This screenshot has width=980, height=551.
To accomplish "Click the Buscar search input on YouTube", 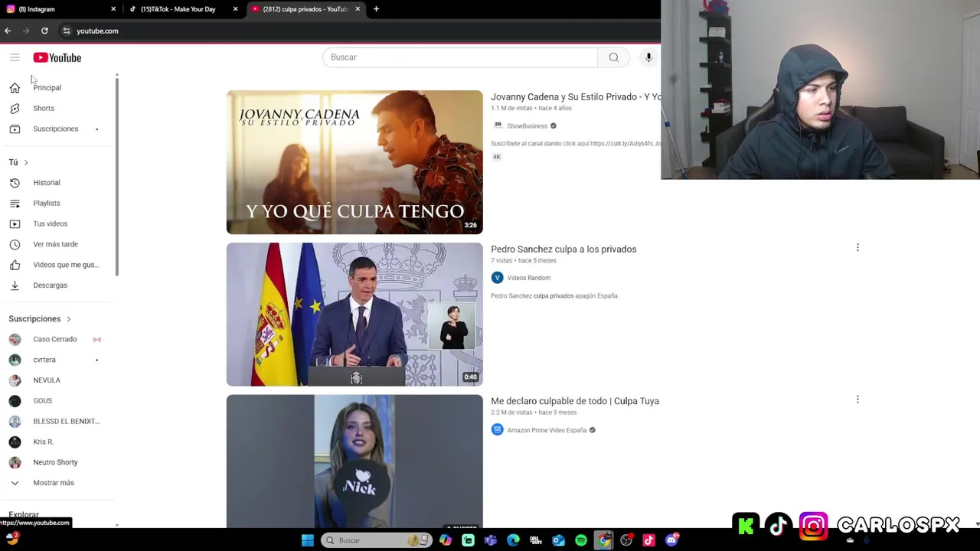I will pyautogui.click(x=460, y=57).
